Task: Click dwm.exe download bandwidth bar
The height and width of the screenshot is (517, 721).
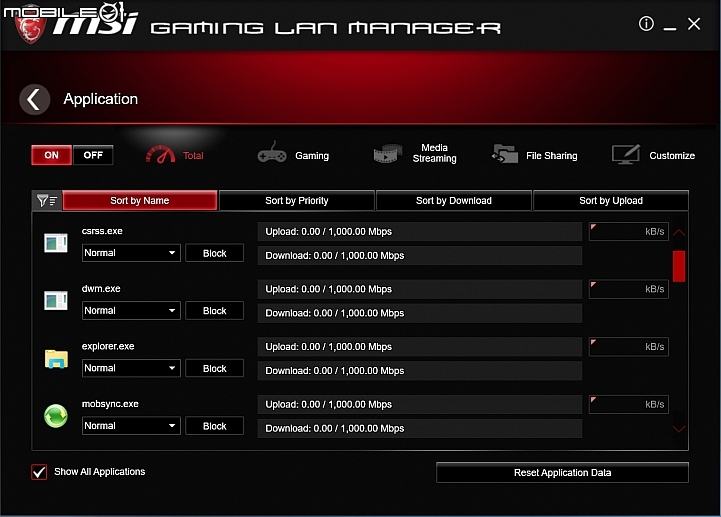Action: pos(420,313)
